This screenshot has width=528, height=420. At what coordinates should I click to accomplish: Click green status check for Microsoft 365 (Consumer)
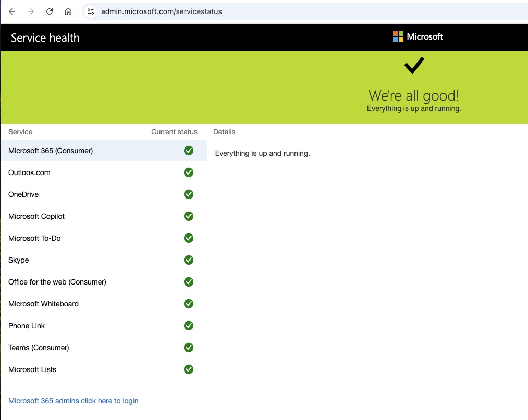coord(189,151)
